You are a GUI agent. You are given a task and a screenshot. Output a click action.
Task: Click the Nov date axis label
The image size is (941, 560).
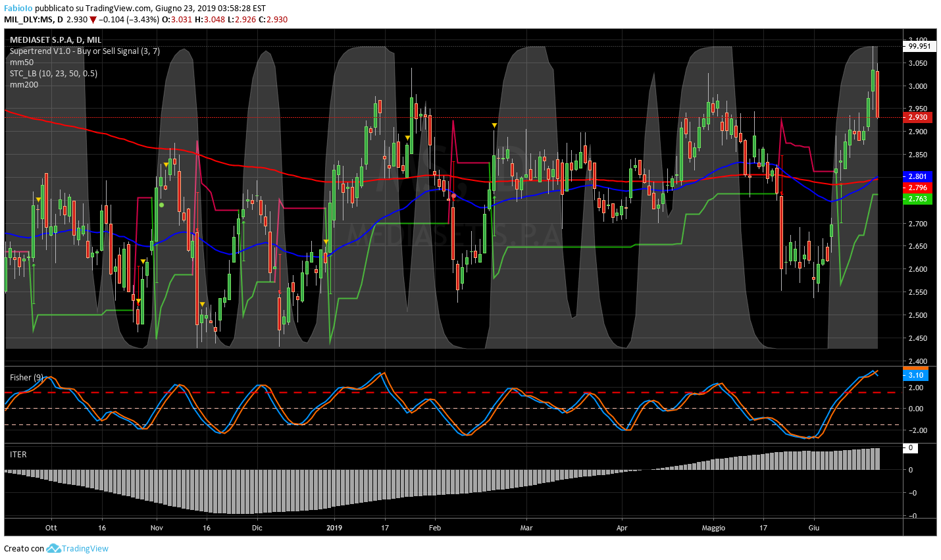157,528
